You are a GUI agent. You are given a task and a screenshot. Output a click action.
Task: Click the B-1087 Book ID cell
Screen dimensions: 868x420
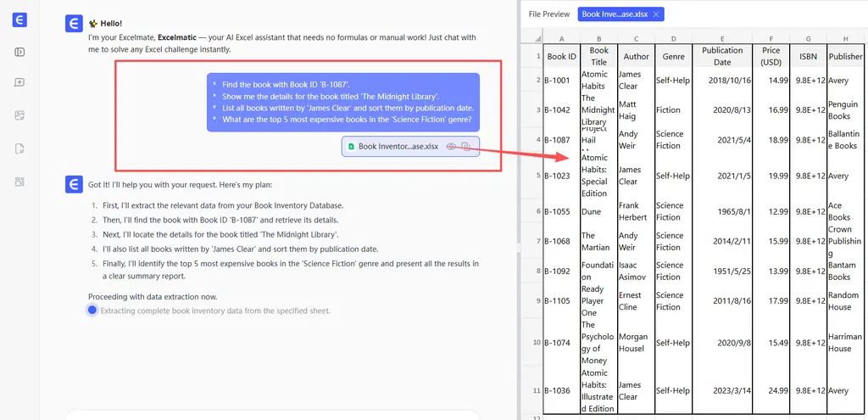pos(560,140)
